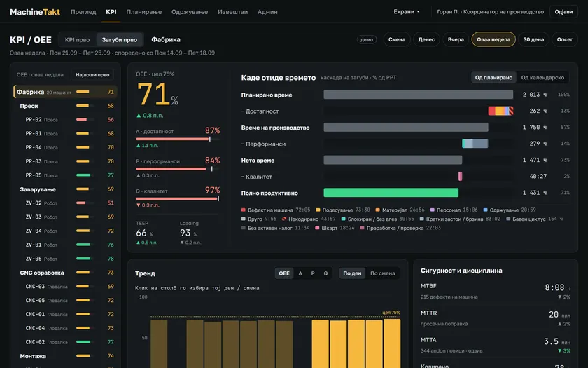
Task: Select the Оваа недела period
Action: point(493,39)
